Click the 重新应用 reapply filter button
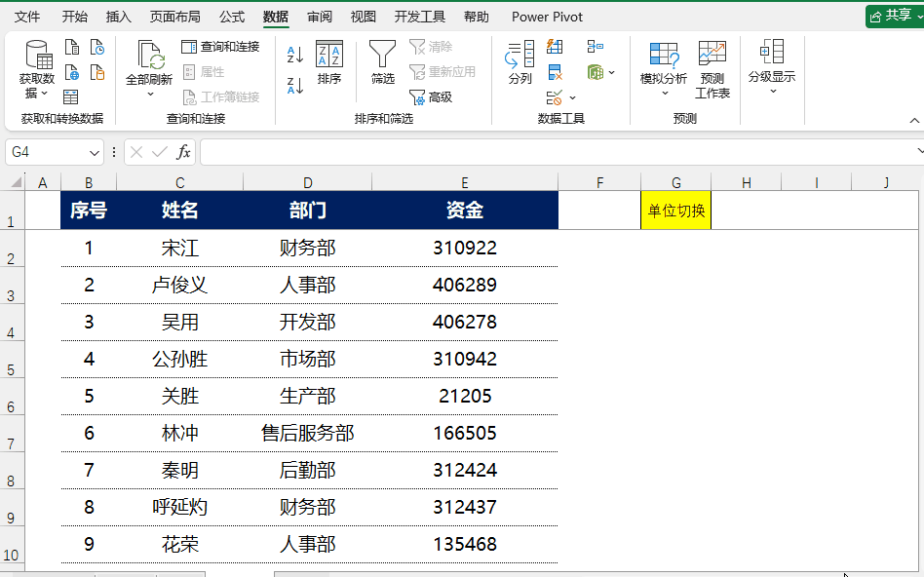 tap(443, 72)
